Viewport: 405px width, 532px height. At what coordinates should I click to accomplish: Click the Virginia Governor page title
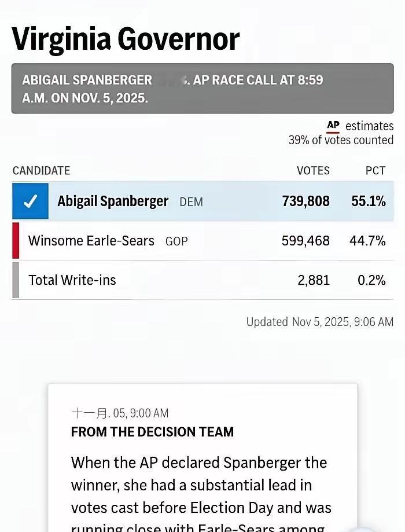[126, 39]
